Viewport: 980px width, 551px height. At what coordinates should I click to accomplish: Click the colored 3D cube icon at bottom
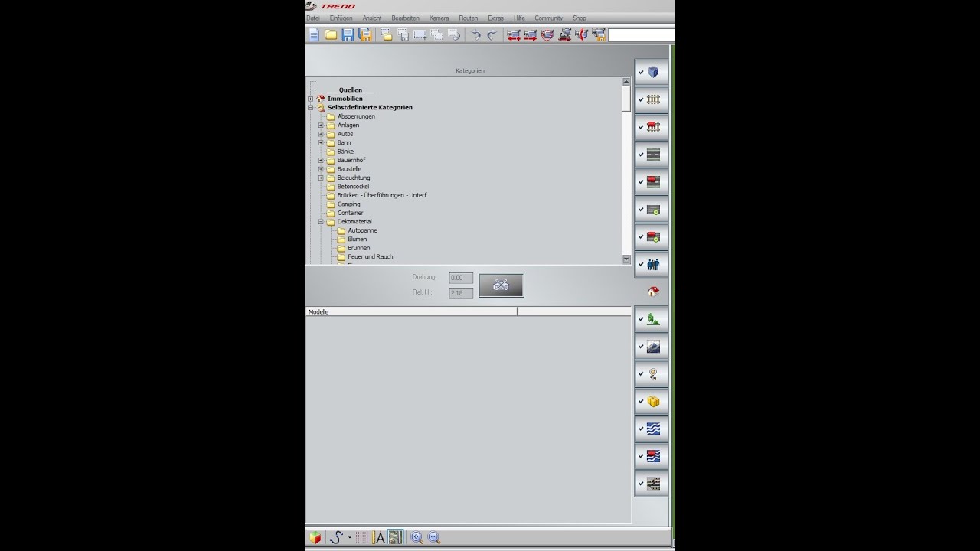tap(315, 537)
